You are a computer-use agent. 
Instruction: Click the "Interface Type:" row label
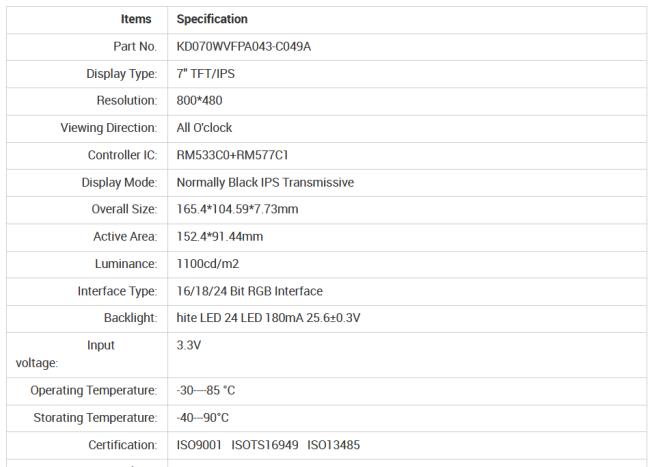point(117,291)
